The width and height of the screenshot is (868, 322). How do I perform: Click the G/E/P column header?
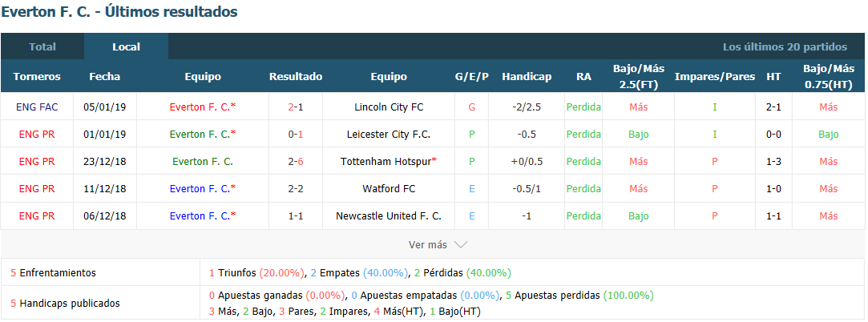pos(471,76)
